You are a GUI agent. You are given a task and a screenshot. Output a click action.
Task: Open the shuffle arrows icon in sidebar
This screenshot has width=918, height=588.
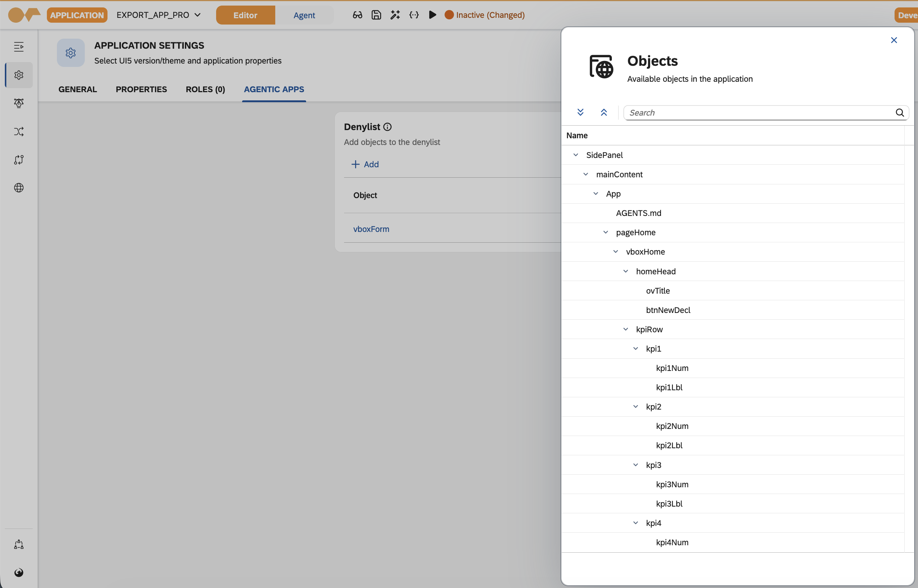[x=19, y=131]
